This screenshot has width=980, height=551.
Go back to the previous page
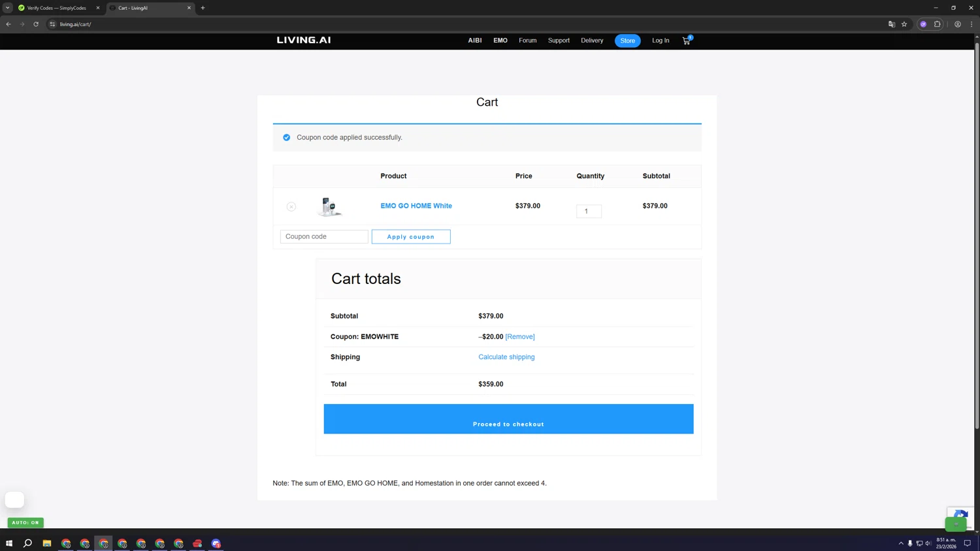(x=8, y=24)
